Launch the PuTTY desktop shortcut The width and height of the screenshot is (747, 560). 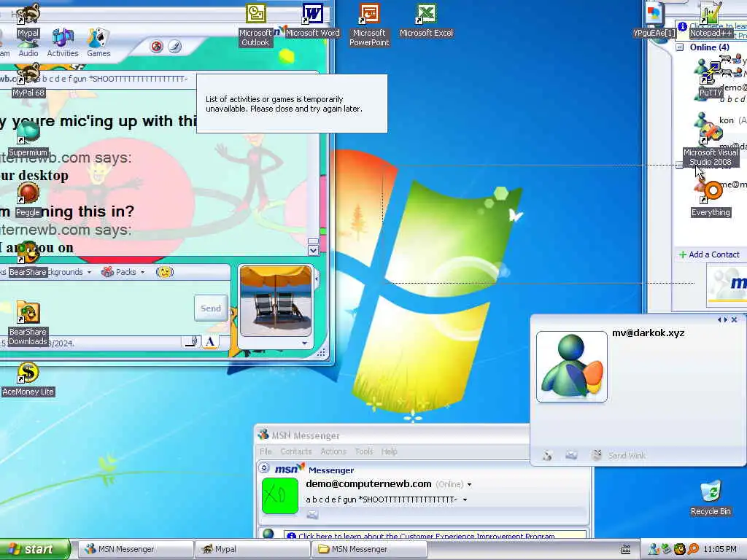pyautogui.click(x=711, y=80)
